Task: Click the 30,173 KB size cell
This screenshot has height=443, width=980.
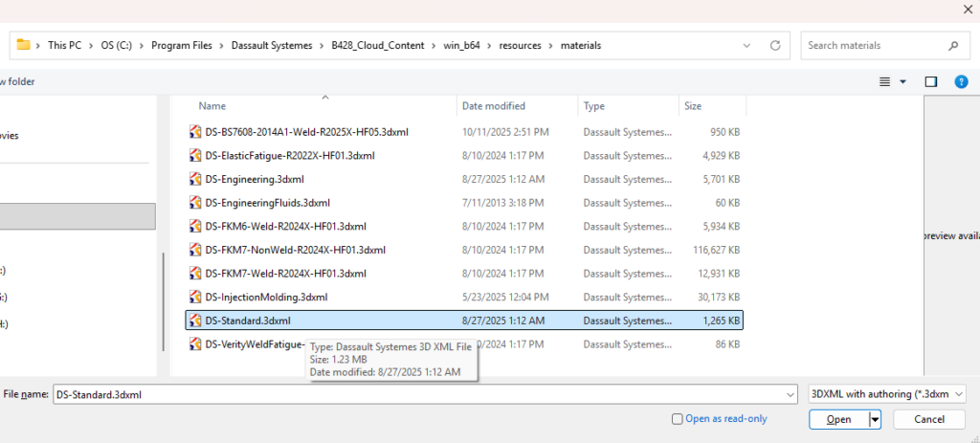Action: coord(718,297)
